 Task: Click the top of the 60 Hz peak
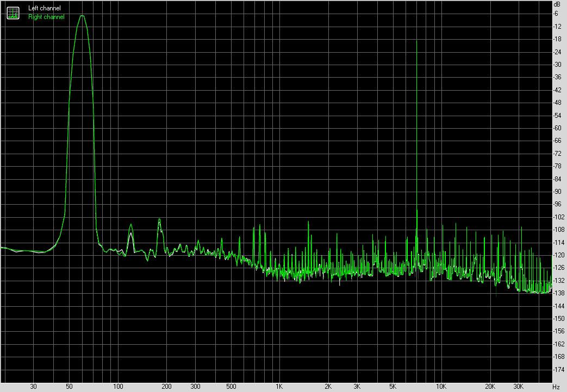pyautogui.click(x=82, y=16)
